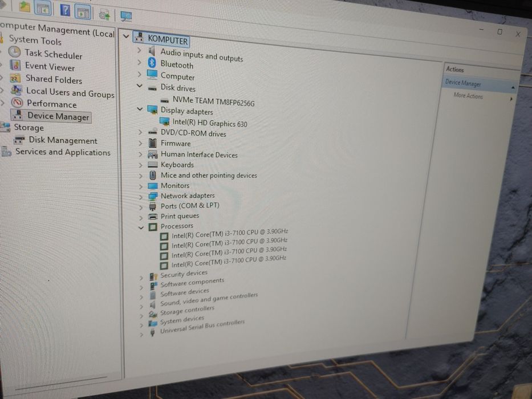Select System Tools node
This screenshot has height=399, width=532.
coord(35,40)
